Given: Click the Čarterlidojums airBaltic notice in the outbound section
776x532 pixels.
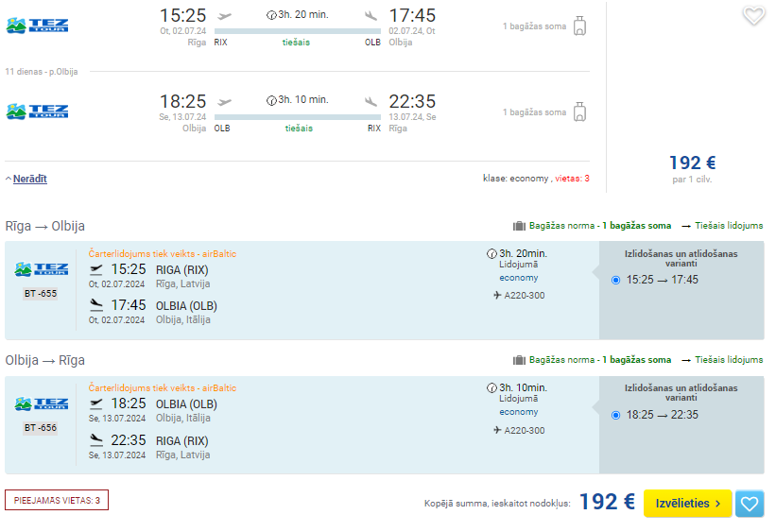Looking at the screenshot, I should [x=163, y=254].
